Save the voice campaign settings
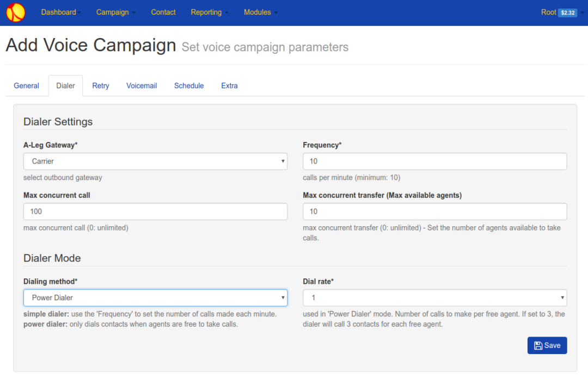This screenshot has width=588, height=385. coord(547,345)
